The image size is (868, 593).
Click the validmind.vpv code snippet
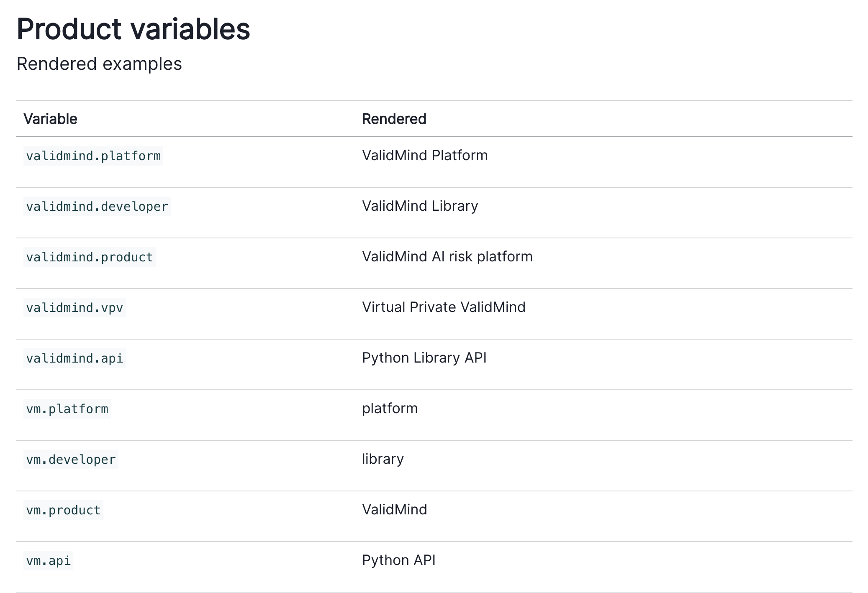[x=74, y=308]
